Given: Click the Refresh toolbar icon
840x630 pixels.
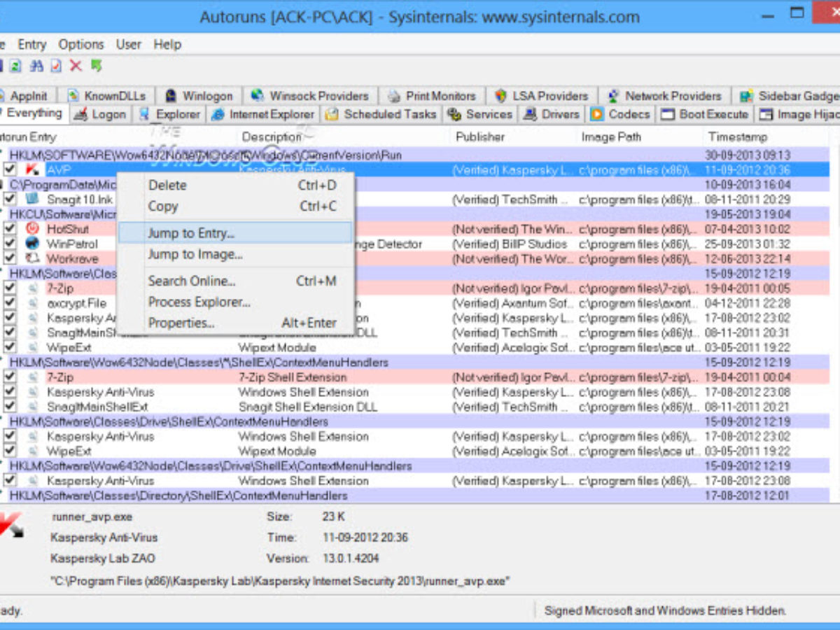Looking at the screenshot, I should (15, 66).
